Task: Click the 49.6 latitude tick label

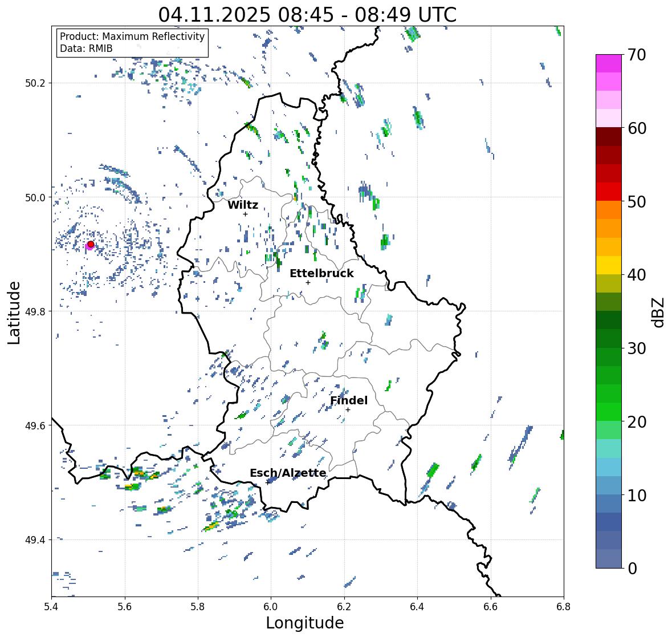Action: click(35, 425)
